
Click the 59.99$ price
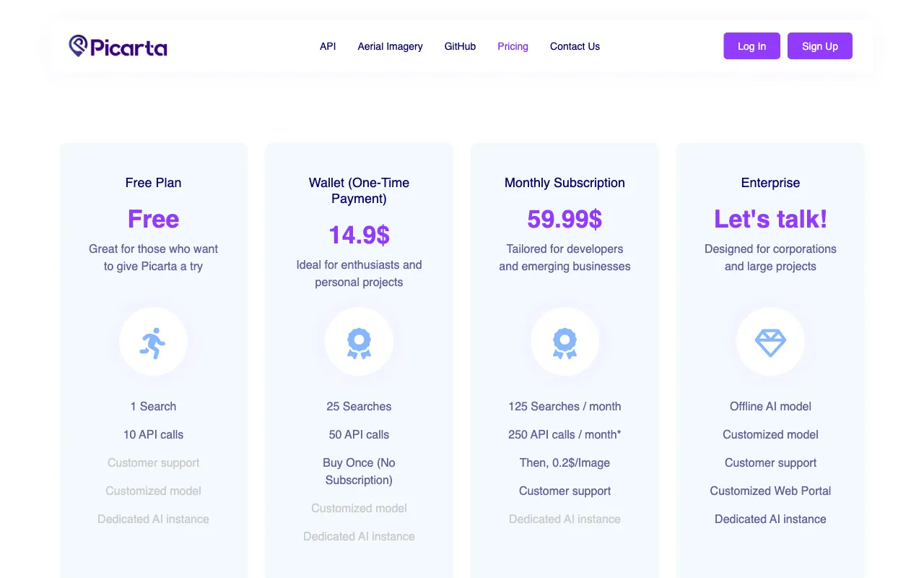coord(565,219)
